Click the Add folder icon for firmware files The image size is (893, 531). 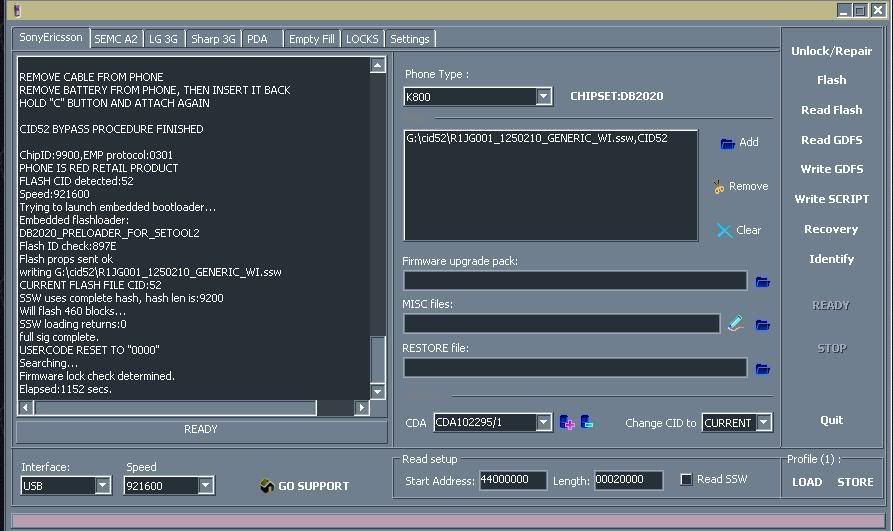pos(727,143)
